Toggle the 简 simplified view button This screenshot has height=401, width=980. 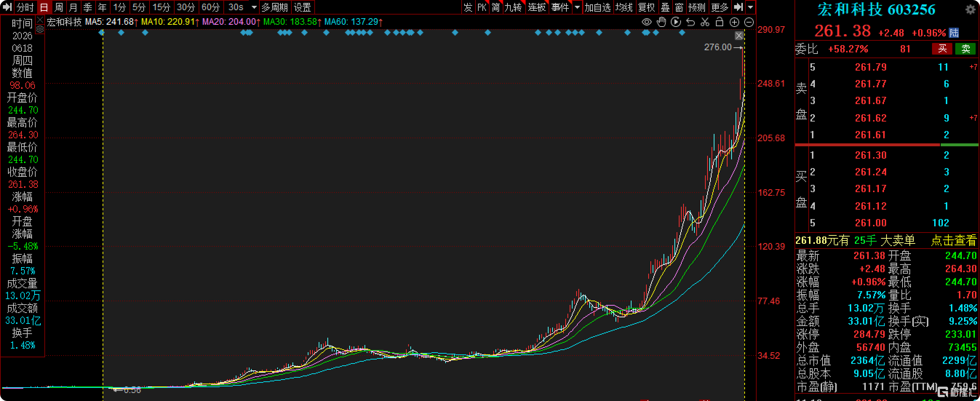pyautogui.click(x=496, y=7)
